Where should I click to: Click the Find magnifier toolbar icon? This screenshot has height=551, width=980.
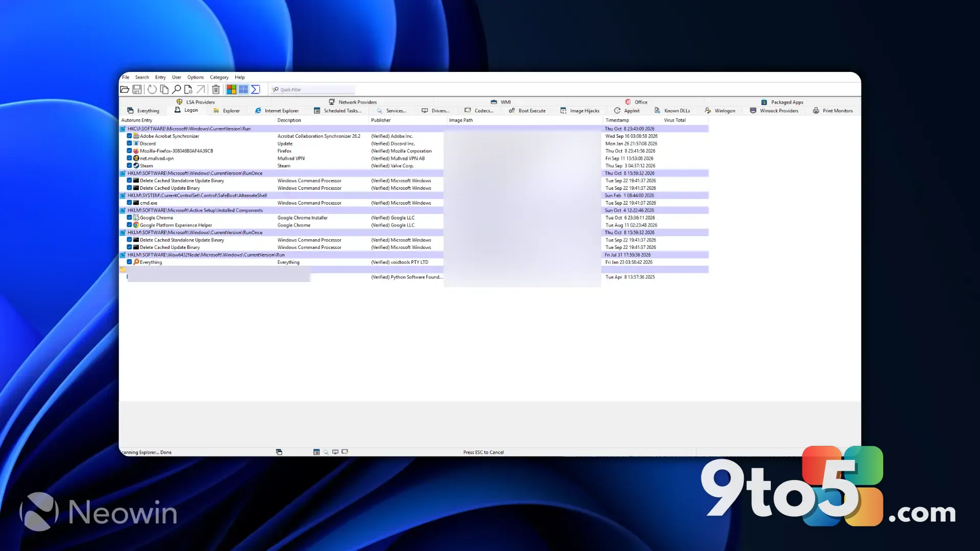[x=177, y=89]
